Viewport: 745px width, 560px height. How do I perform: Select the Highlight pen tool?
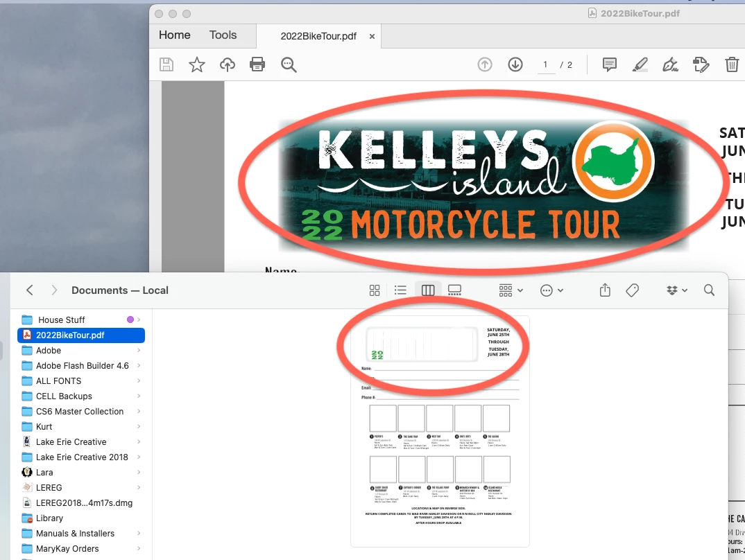point(640,64)
